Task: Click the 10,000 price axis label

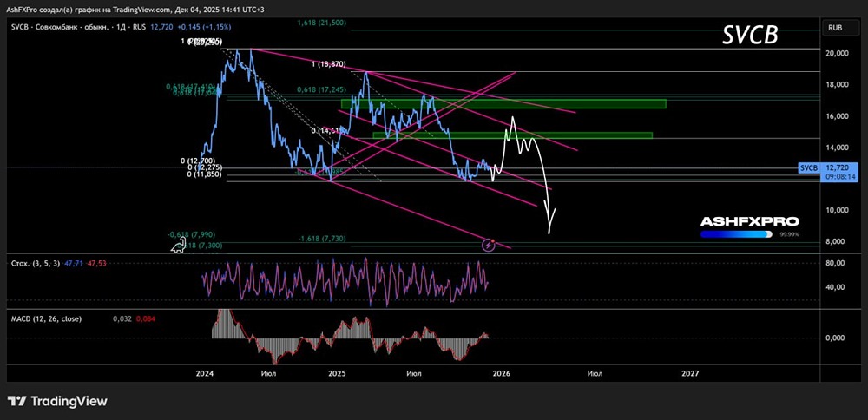Action: tap(836, 210)
